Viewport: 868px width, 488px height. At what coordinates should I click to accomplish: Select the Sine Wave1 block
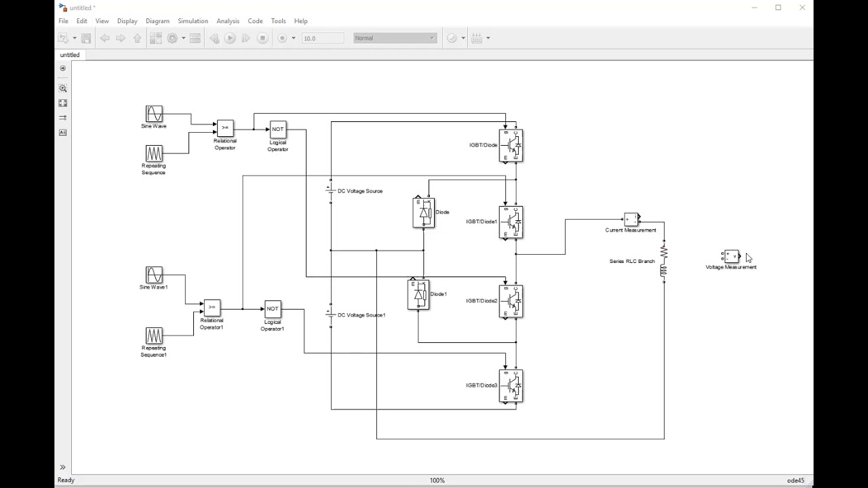(154, 274)
